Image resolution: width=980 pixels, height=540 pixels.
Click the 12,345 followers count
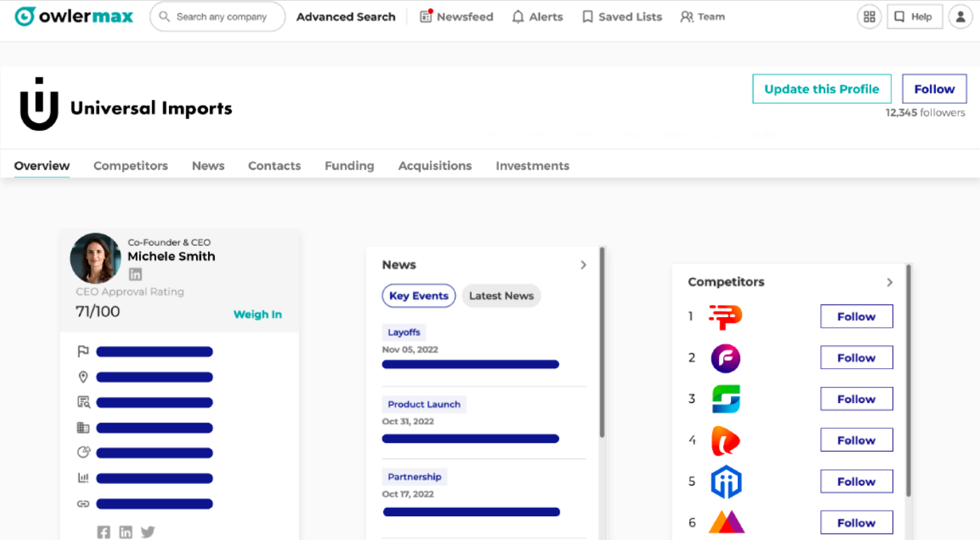click(x=926, y=112)
